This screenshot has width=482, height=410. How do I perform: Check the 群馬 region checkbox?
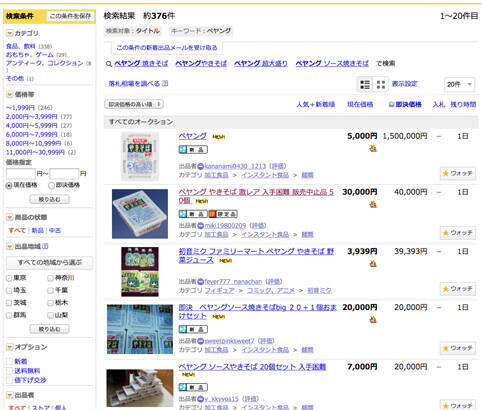(x=9, y=315)
